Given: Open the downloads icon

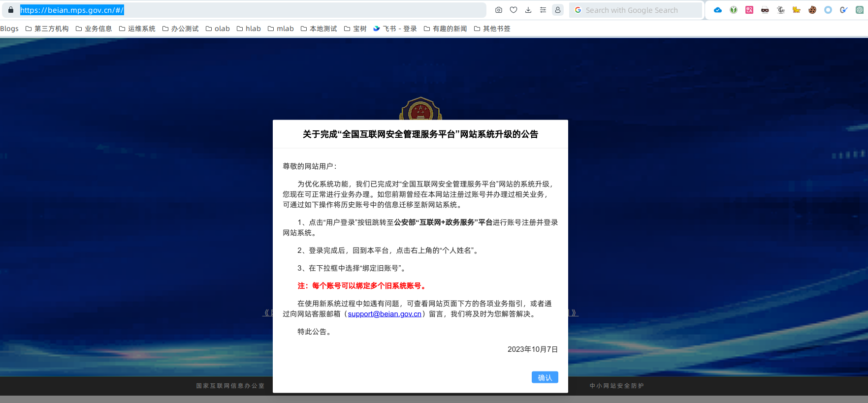Looking at the screenshot, I should click(528, 10).
